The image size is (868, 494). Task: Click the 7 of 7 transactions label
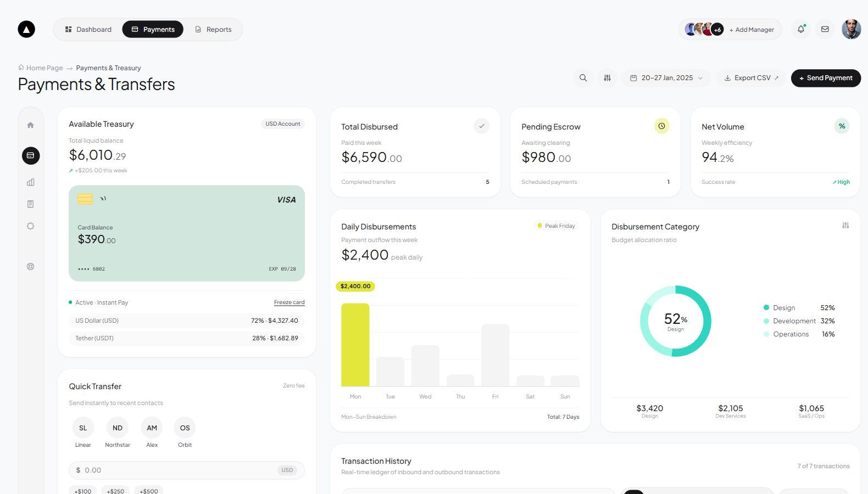(824, 466)
